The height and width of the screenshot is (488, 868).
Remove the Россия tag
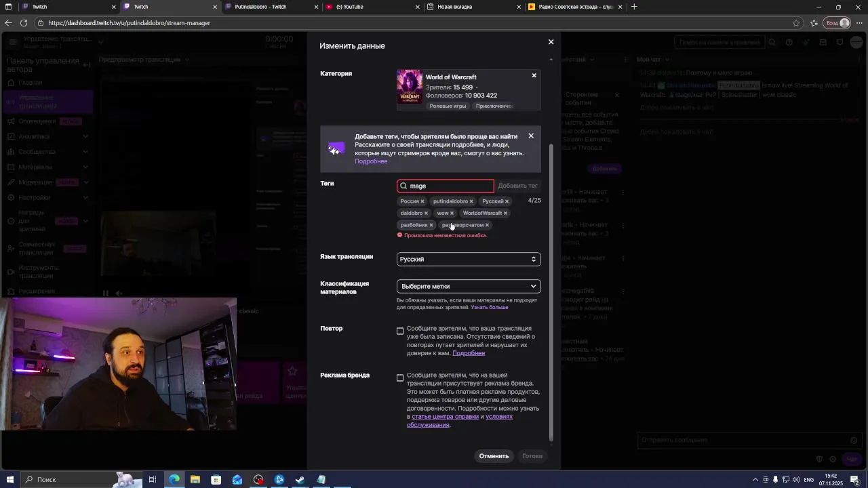(x=422, y=201)
